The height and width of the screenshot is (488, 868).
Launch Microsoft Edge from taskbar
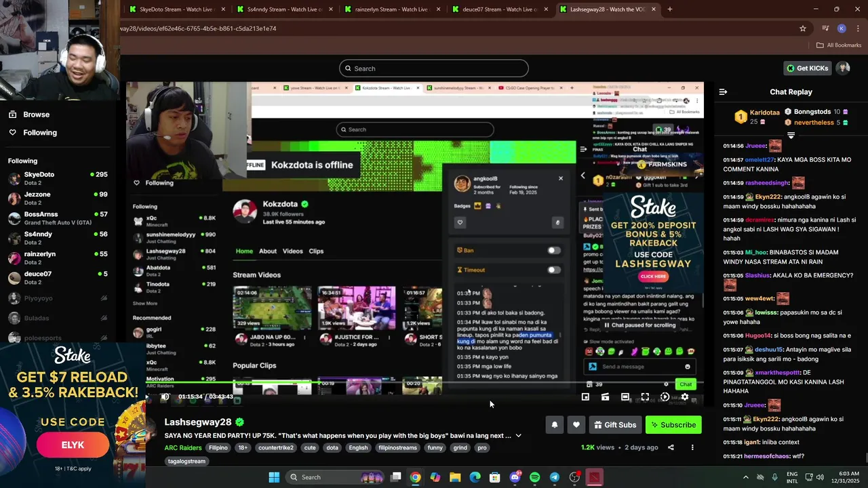475,477
